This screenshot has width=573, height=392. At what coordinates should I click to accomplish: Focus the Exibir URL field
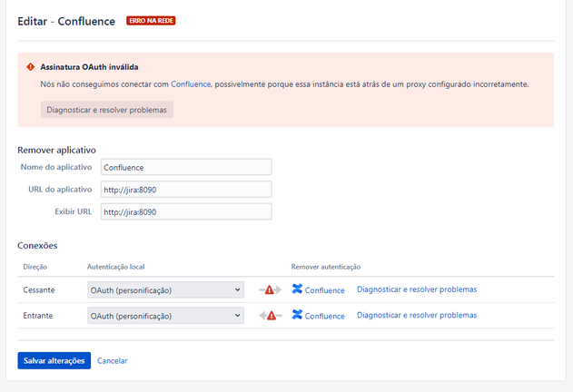(186, 212)
